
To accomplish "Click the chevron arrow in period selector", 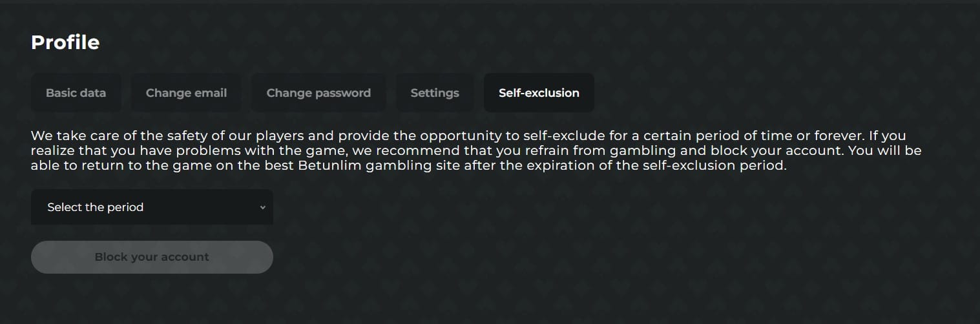I will (x=262, y=208).
